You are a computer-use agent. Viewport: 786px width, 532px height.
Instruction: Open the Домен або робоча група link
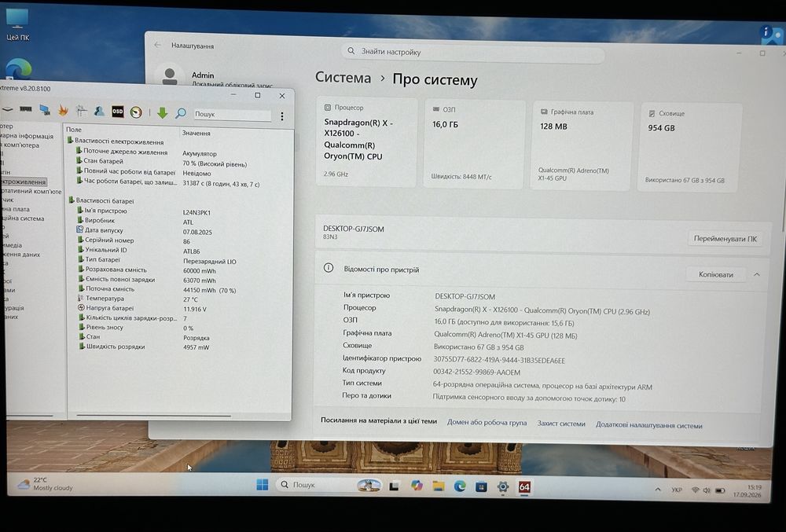coord(487,423)
